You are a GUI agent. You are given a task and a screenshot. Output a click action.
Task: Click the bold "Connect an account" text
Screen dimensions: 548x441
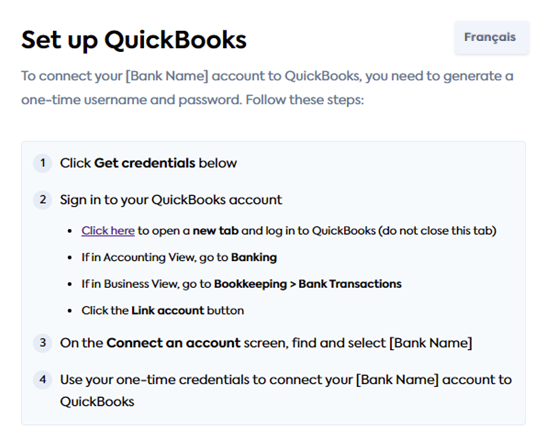pyautogui.click(x=174, y=343)
